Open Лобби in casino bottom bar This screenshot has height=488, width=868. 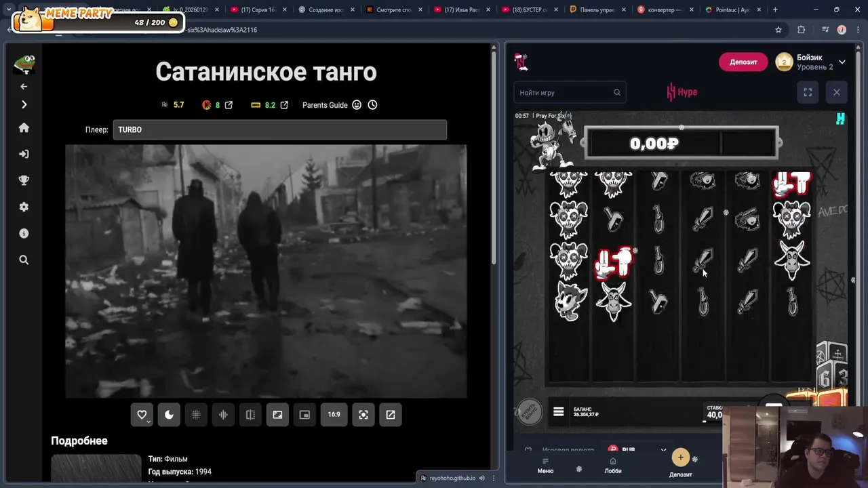(613, 466)
